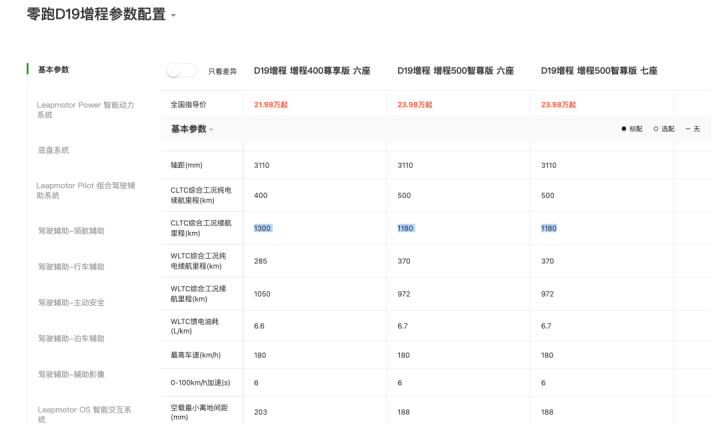Click highlighted 1180 in 增程500智尊版 七座 column
This screenshot has width=720, height=424.
point(549,228)
